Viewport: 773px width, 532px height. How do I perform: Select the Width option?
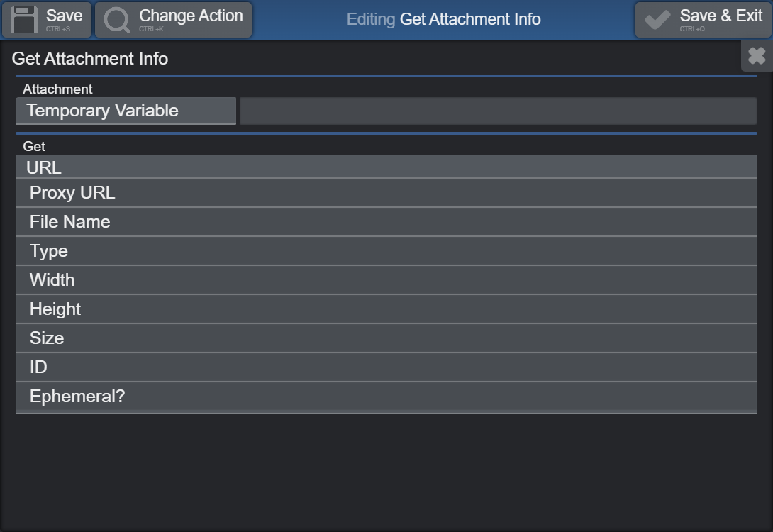pos(386,280)
